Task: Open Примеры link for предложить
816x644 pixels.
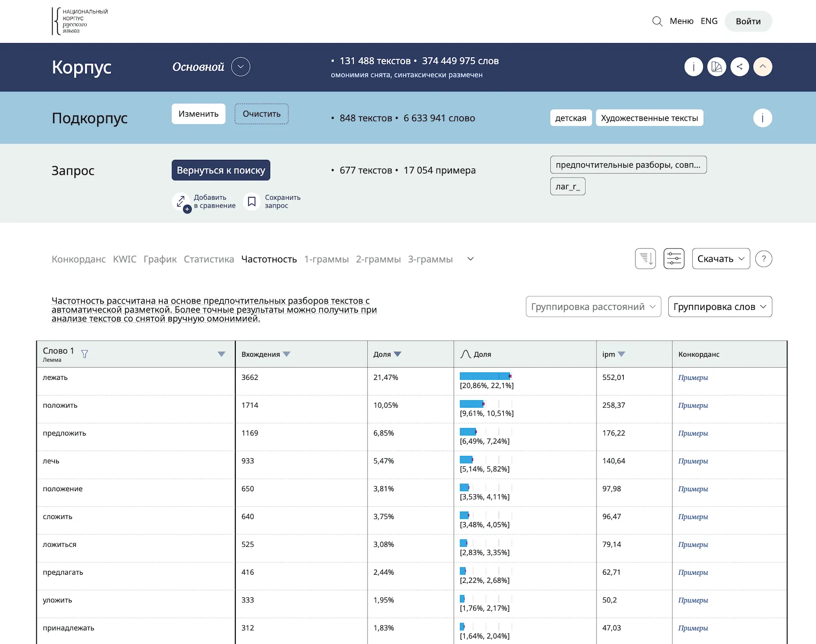Action: pos(693,433)
